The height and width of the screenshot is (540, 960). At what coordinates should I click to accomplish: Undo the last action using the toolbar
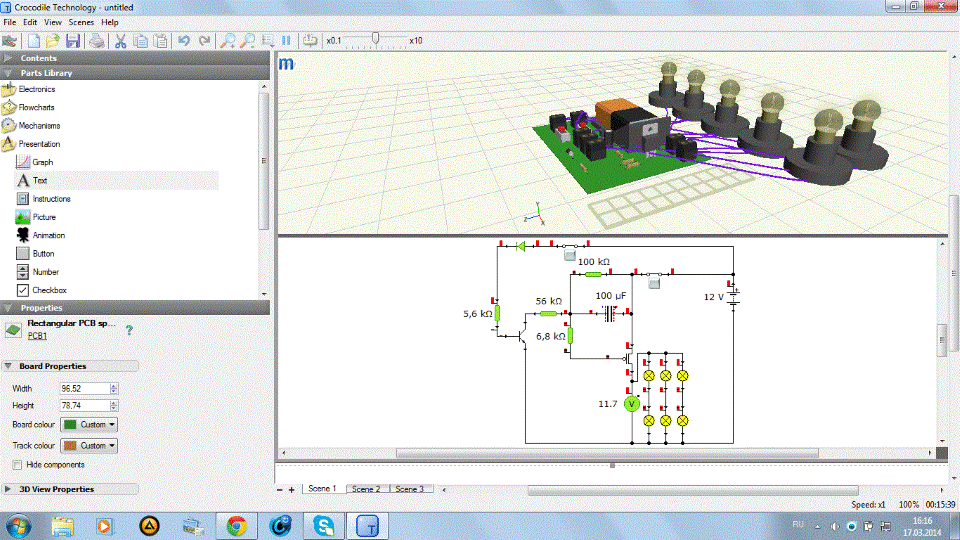point(183,41)
